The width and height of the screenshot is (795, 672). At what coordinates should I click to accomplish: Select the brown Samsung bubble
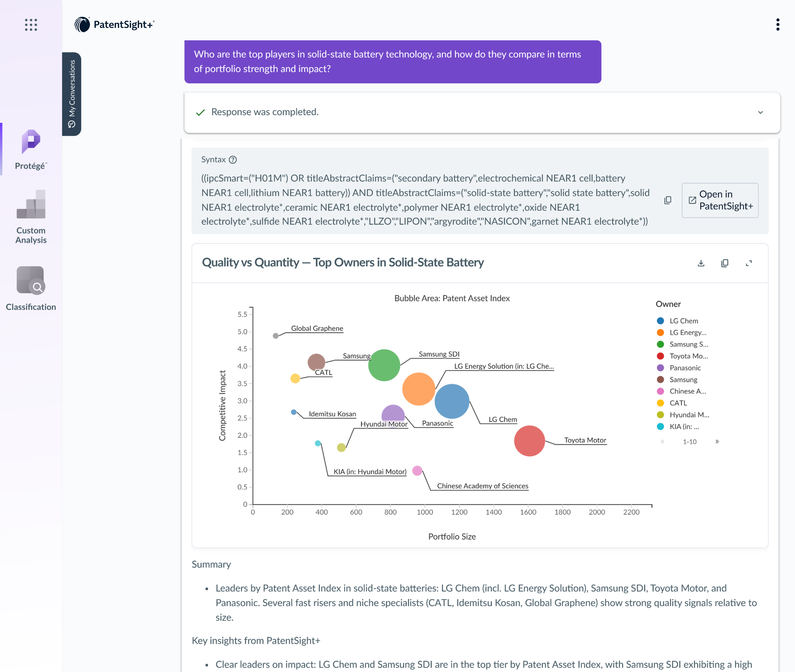pos(316,362)
